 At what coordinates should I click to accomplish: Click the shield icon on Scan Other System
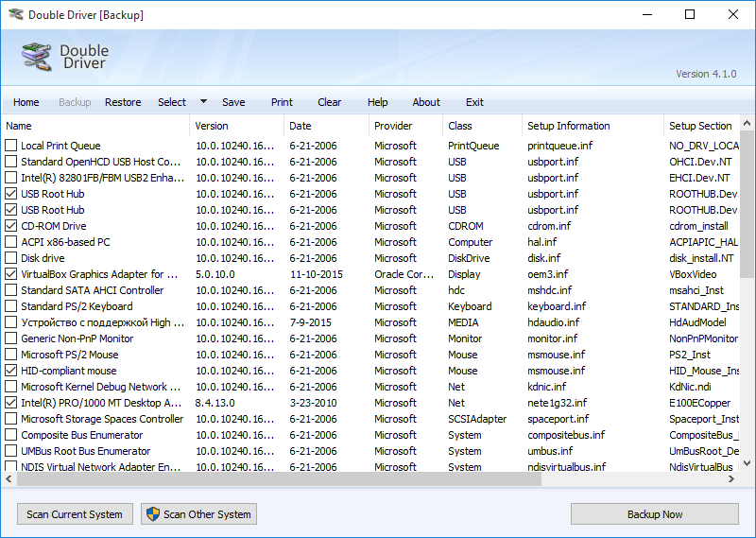pos(153,513)
